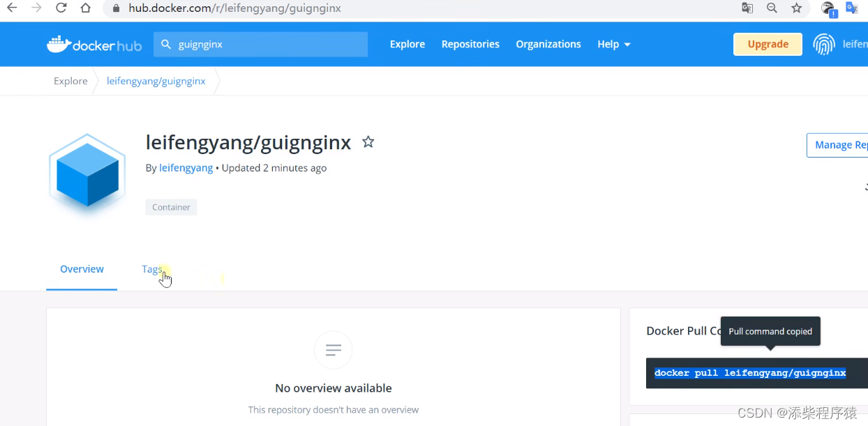Click the browser address bar URL

235,8
